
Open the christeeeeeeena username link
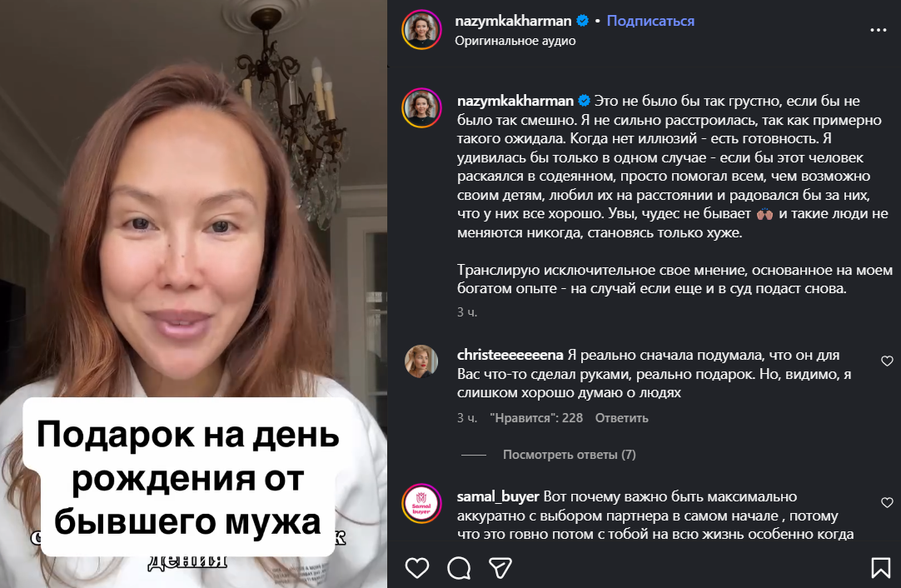[510, 355]
